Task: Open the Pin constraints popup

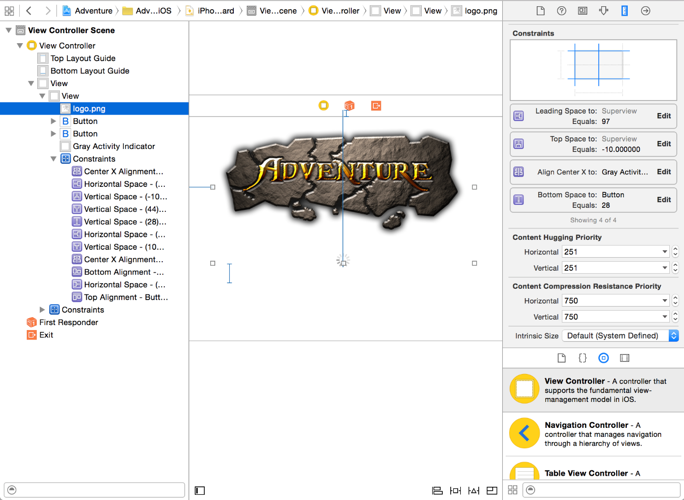Action: click(x=455, y=490)
